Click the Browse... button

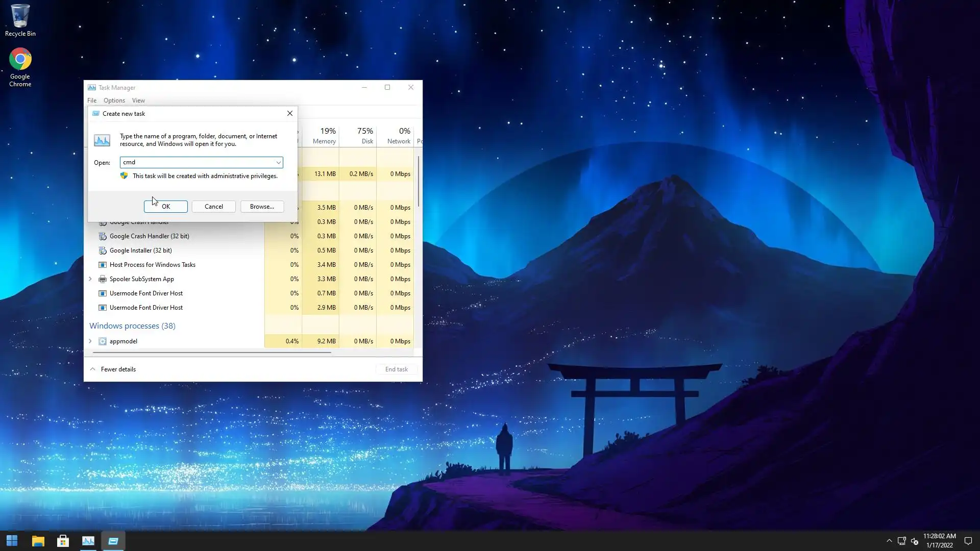(x=262, y=207)
